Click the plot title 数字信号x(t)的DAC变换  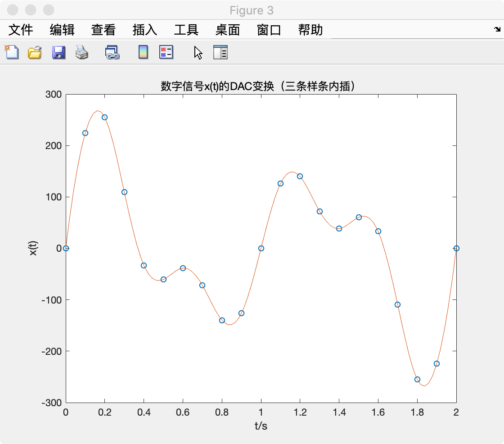pos(258,86)
